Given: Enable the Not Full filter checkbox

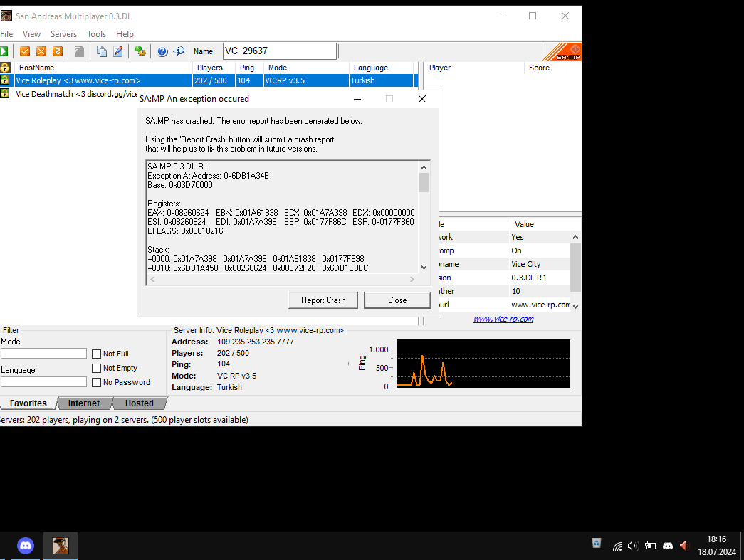Looking at the screenshot, I should coord(96,354).
